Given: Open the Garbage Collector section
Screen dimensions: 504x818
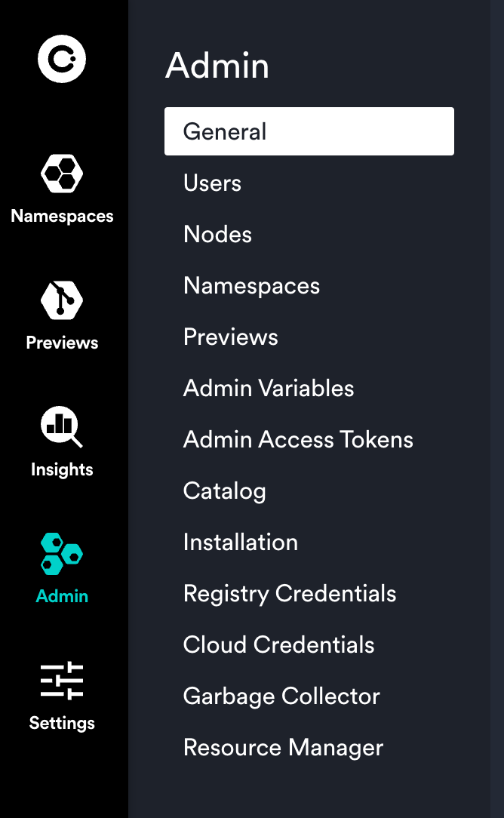Looking at the screenshot, I should pos(281,696).
